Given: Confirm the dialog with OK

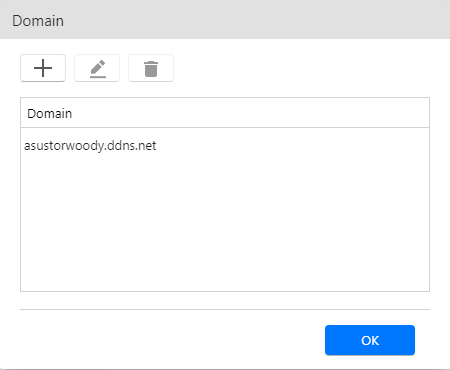Looking at the screenshot, I should (x=370, y=340).
